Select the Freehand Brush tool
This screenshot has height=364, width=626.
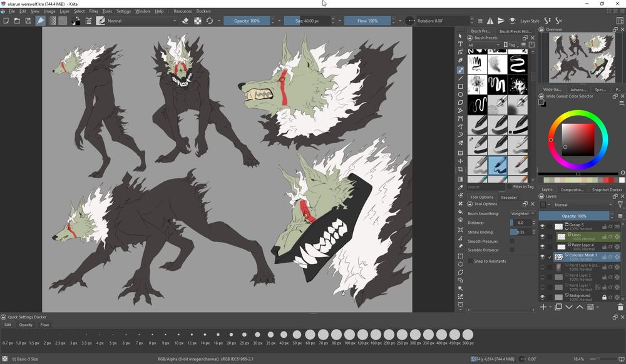(x=461, y=69)
